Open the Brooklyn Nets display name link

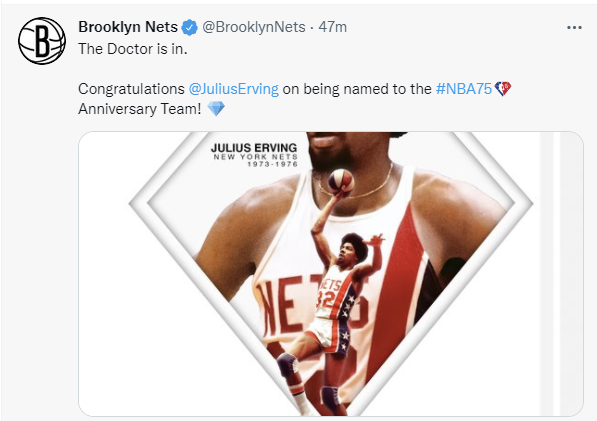click(x=128, y=27)
